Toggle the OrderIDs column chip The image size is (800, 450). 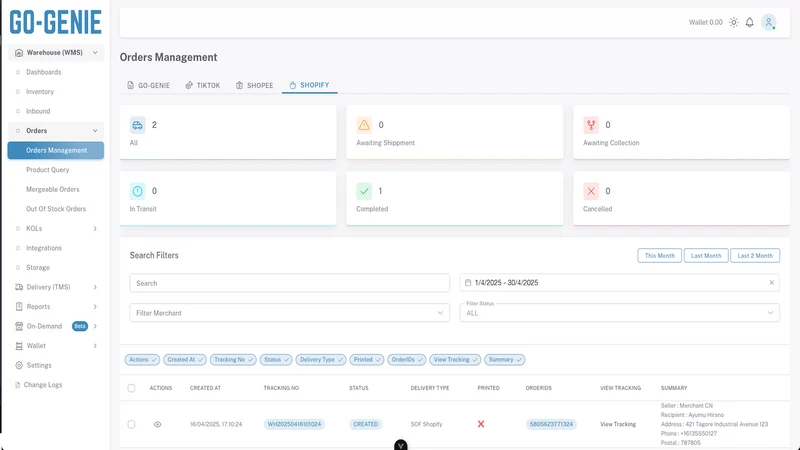[407, 360]
